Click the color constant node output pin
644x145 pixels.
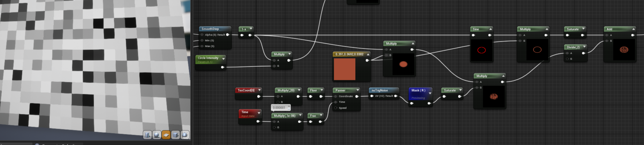click(367, 60)
